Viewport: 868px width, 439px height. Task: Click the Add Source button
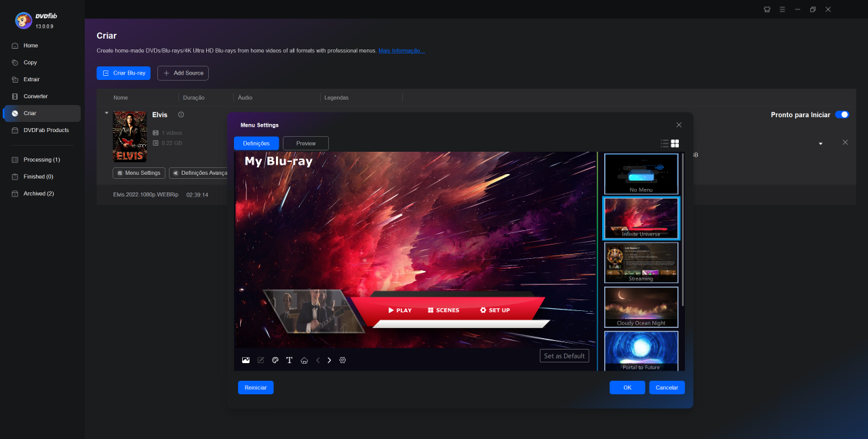pyautogui.click(x=183, y=73)
